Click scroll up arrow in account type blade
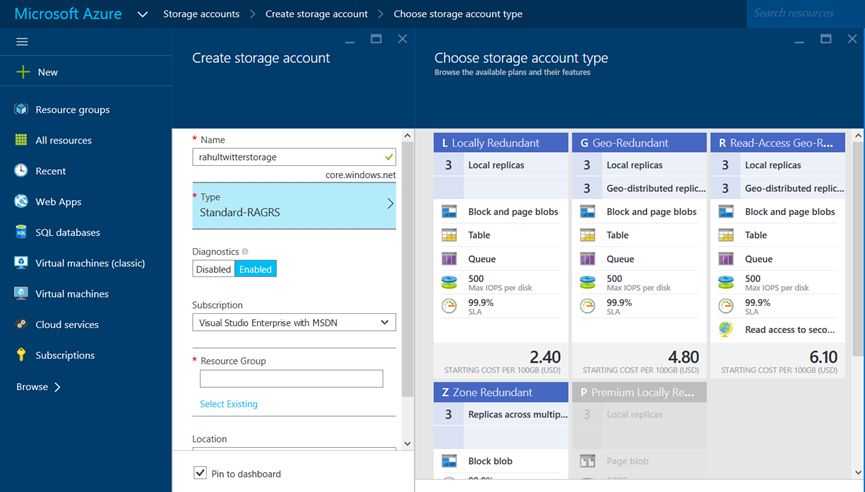865x492 pixels. pyautogui.click(x=858, y=136)
